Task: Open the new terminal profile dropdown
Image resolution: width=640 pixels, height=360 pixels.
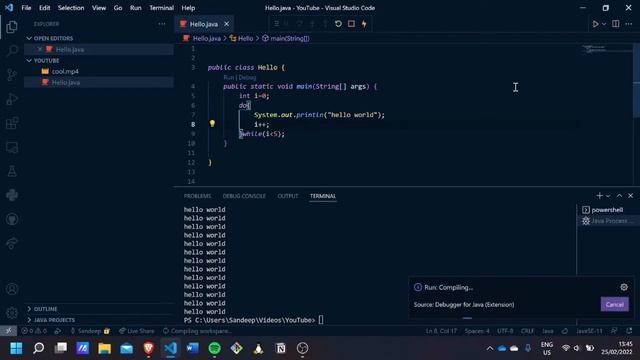Action: coord(608,196)
